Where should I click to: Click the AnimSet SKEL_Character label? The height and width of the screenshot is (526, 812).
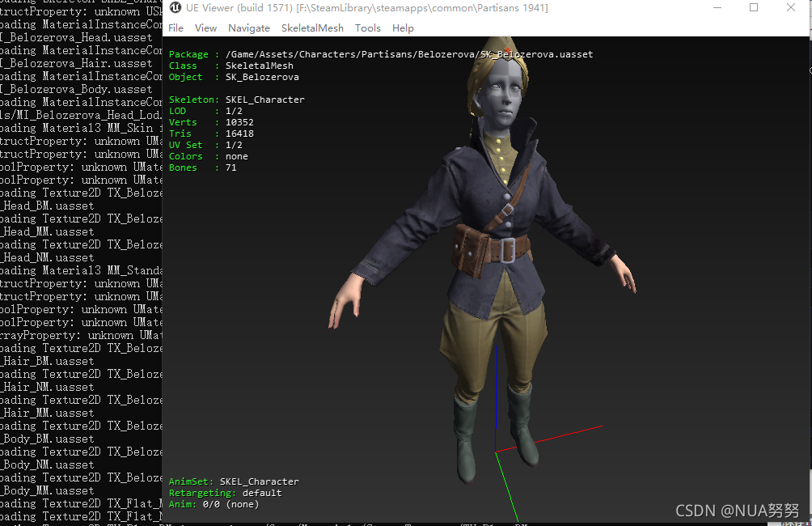[234, 481]
